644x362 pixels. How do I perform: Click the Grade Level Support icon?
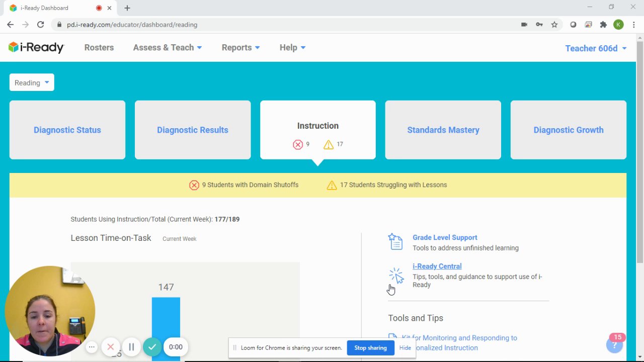(x=395, y=241)
